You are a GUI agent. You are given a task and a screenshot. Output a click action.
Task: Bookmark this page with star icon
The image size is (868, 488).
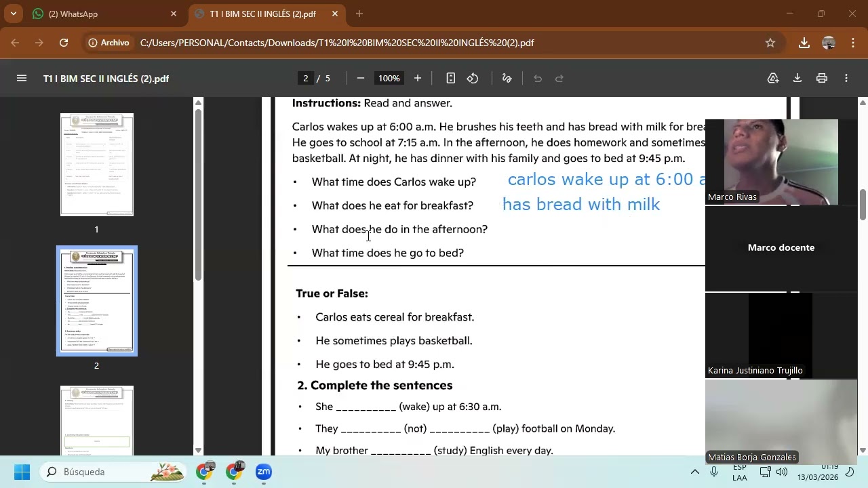770,43
